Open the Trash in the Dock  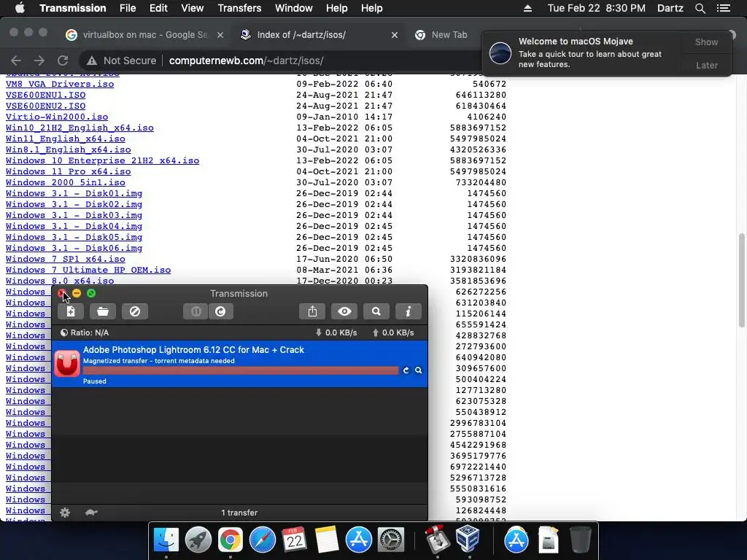580,540
